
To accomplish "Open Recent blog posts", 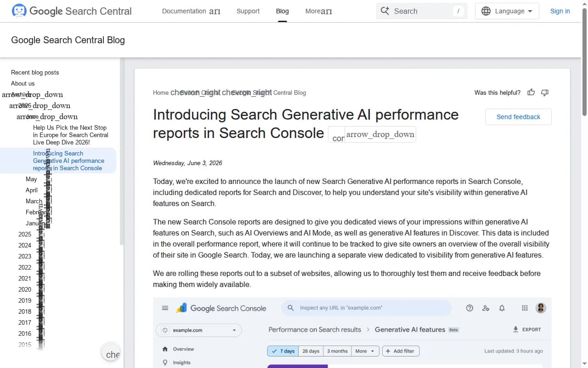I will pyautogui.click(x=35, y=72).
